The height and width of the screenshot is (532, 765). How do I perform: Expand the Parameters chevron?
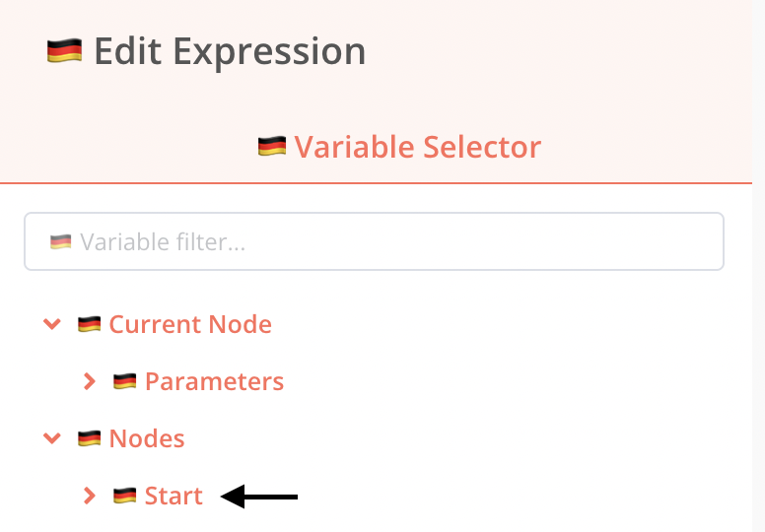[89, 381]
